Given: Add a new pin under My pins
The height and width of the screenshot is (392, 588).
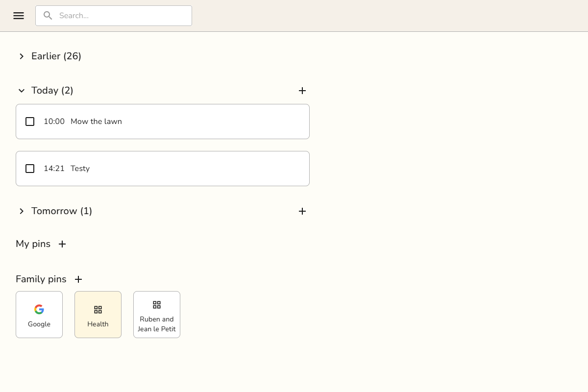Looking at the screenshot, I should (62, 244).
